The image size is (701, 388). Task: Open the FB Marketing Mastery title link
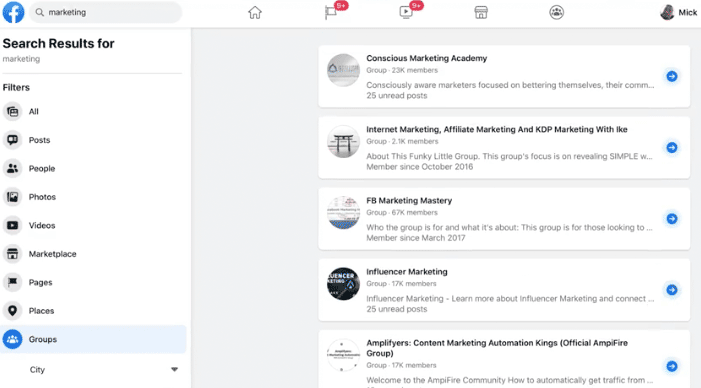[409, 200]
